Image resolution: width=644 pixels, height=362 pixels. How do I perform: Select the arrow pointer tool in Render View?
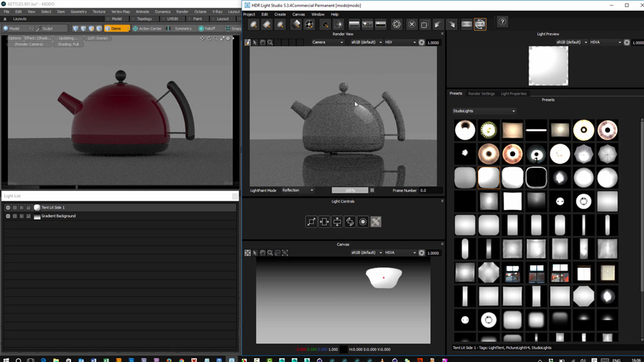255,42
